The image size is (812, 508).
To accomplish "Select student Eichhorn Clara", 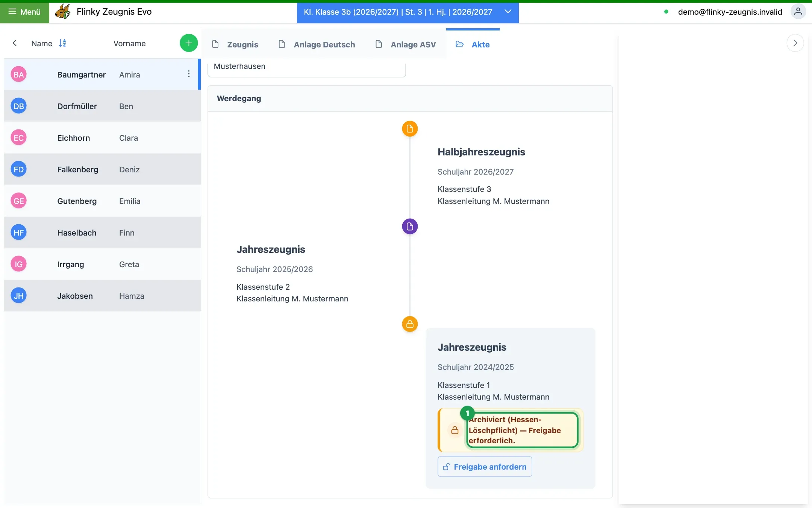I will (102, 138).
